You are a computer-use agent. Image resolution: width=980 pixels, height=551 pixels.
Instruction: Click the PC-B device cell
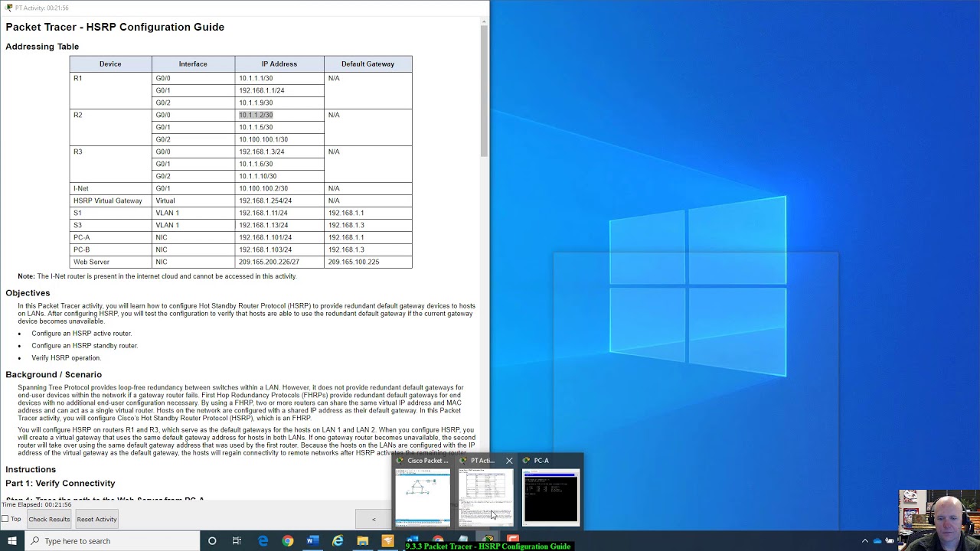[x=110, y=249]
